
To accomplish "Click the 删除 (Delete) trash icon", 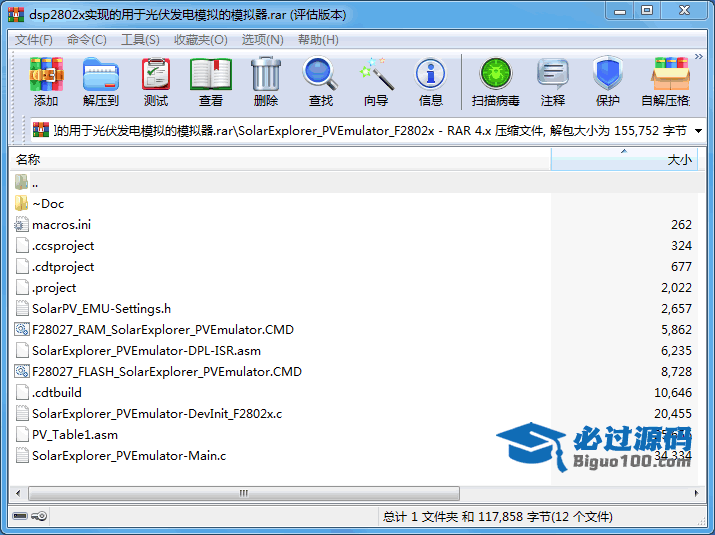I will pos(266,81).
